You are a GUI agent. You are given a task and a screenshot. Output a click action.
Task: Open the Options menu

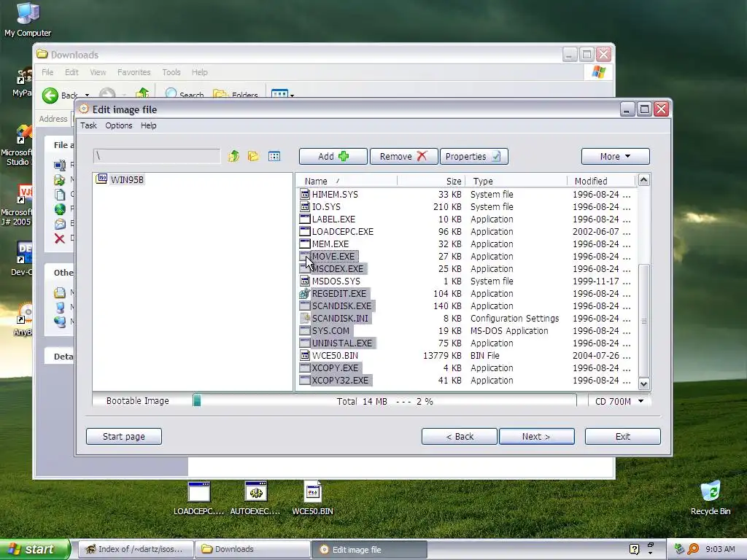(119, 125)
